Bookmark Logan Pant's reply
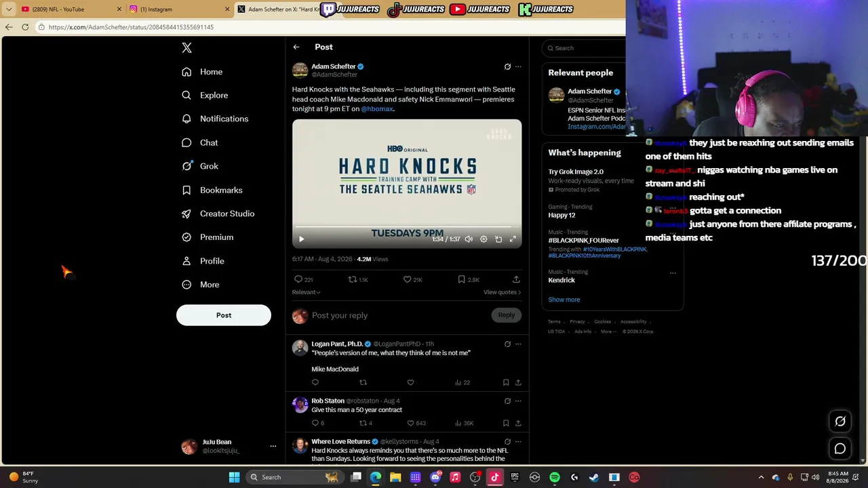The image size is (868, 488). (506, 382)
